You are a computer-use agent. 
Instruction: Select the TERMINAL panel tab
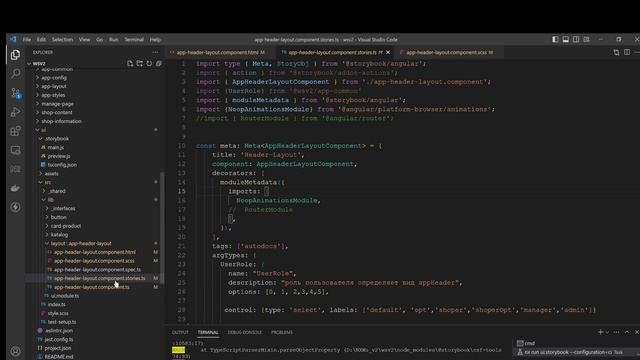click(208, 332)
